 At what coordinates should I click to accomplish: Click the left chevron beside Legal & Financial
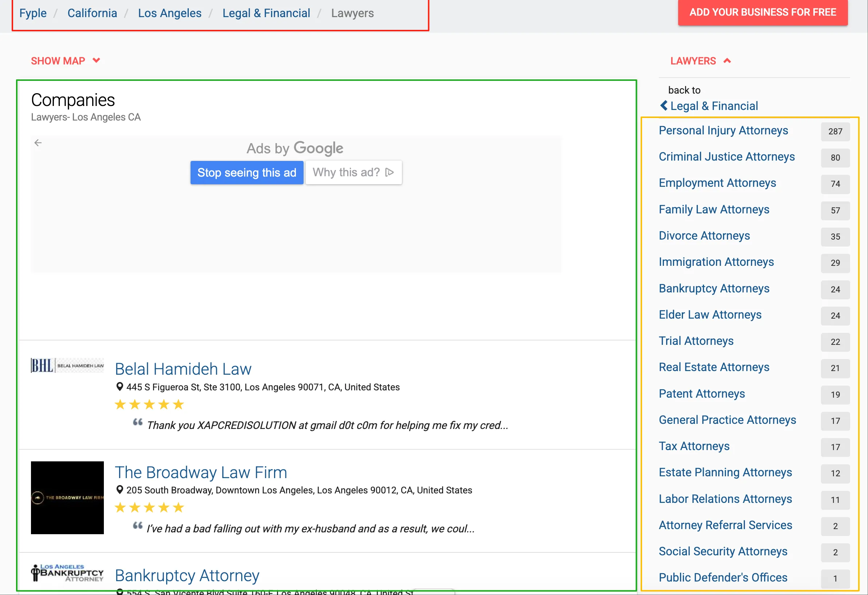664,106
